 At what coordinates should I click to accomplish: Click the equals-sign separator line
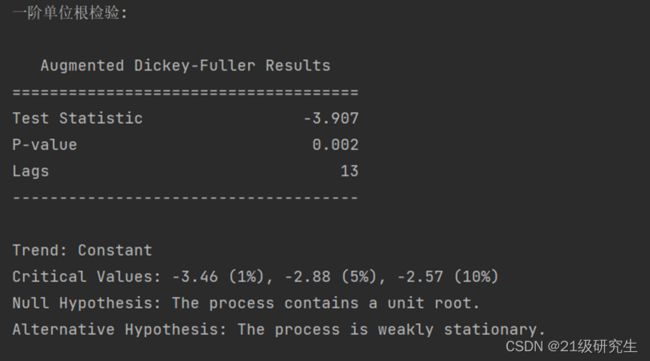coord(185,92)
